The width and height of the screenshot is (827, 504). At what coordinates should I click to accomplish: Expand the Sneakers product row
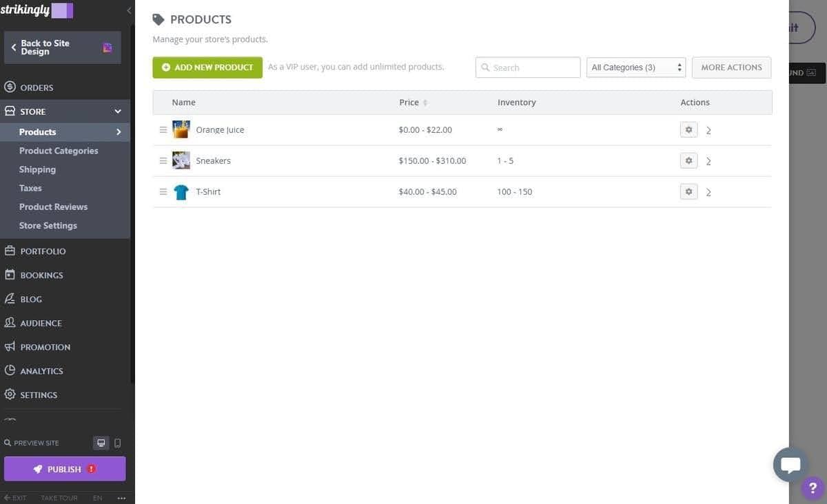coord(708,160)
